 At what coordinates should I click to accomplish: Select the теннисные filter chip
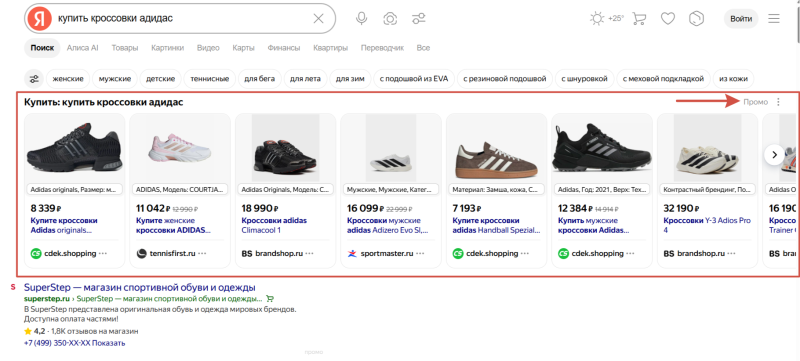pyautogui.click(x=210, y=79)
